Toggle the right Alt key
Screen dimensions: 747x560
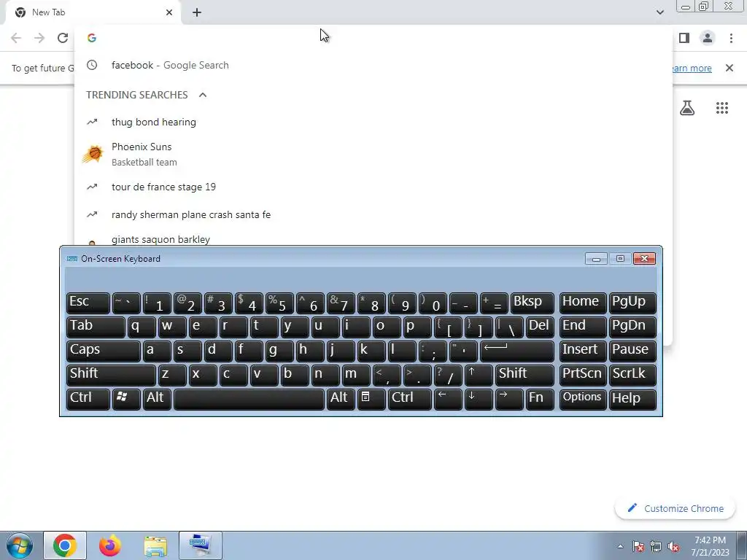pos(341,399)
